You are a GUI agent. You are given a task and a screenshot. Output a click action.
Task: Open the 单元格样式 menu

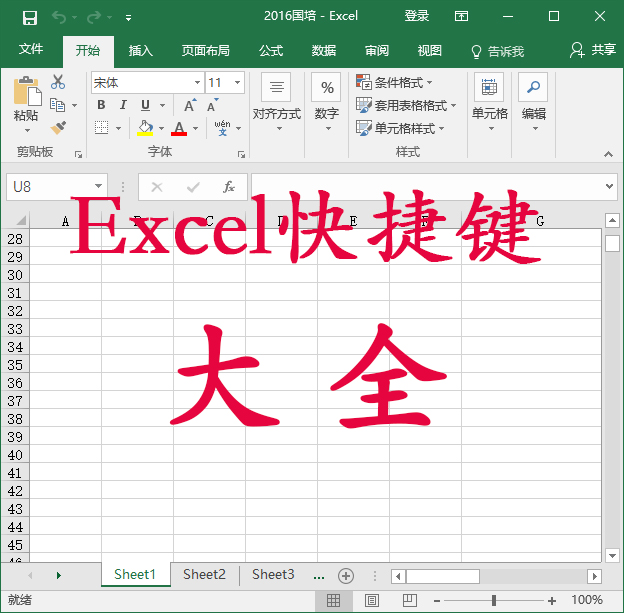point(400,128)
